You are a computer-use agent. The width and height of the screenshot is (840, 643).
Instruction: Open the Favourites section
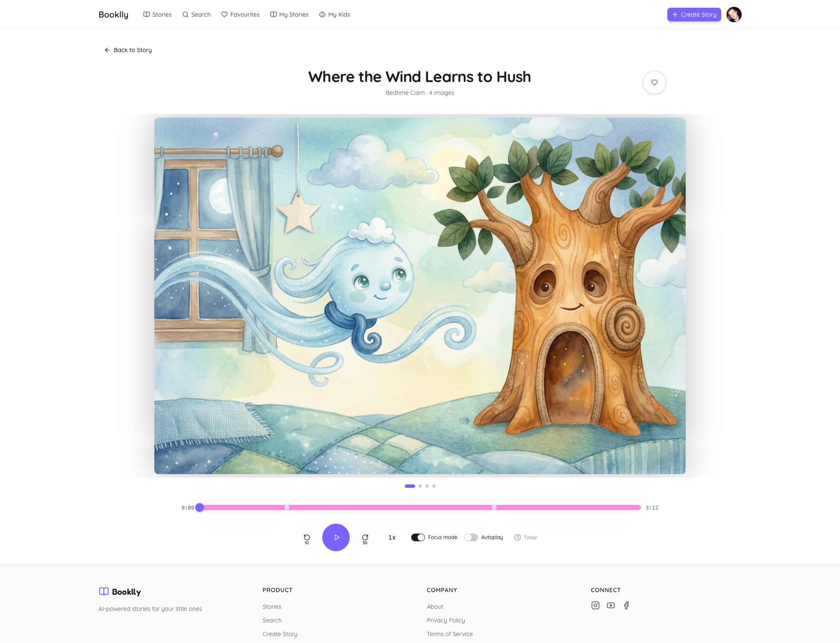pyautogui.click(x=240, y=14)
